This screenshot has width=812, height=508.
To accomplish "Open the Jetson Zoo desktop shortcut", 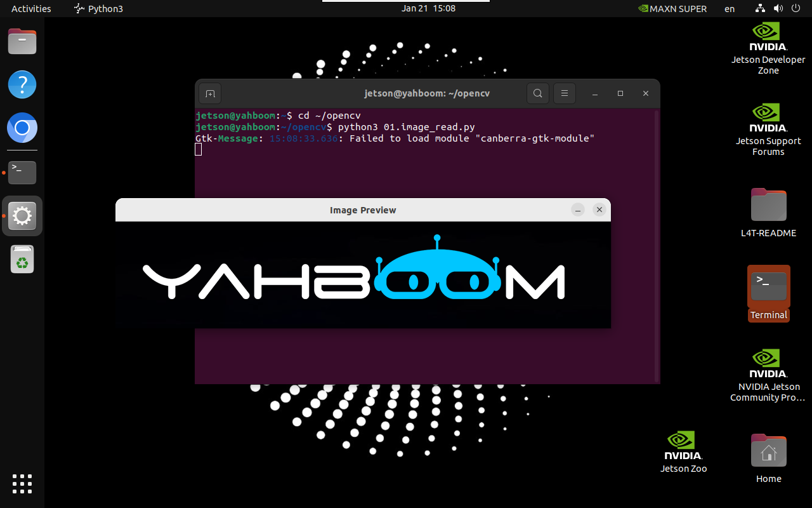I will (x=683, y=452).
